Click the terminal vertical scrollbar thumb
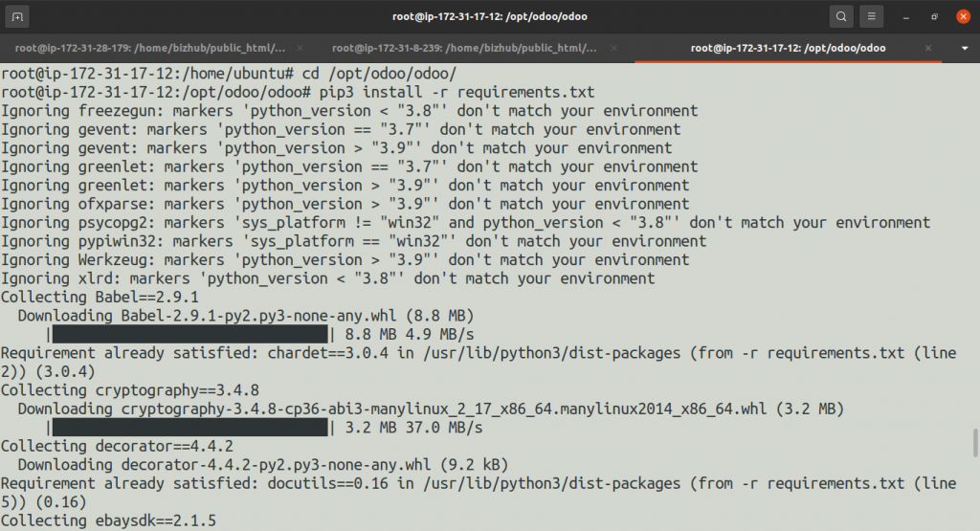This screenshot has width=980, height=531. [975, 443]
